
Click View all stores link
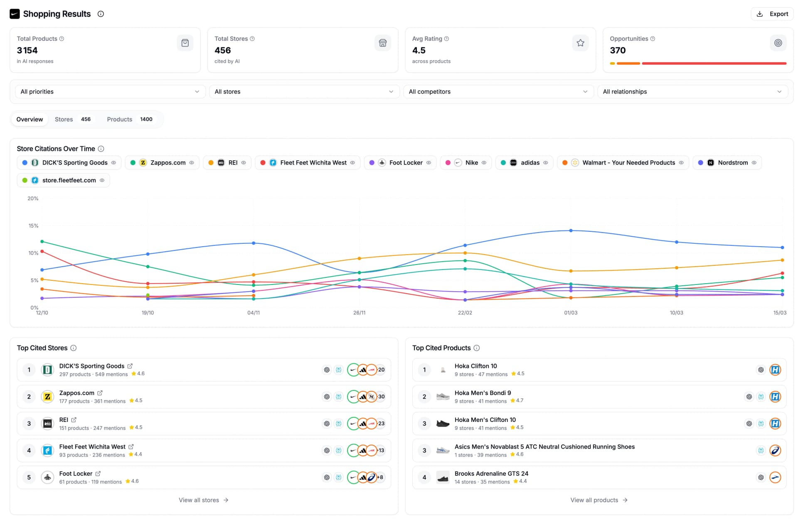[x=204, y=500]
